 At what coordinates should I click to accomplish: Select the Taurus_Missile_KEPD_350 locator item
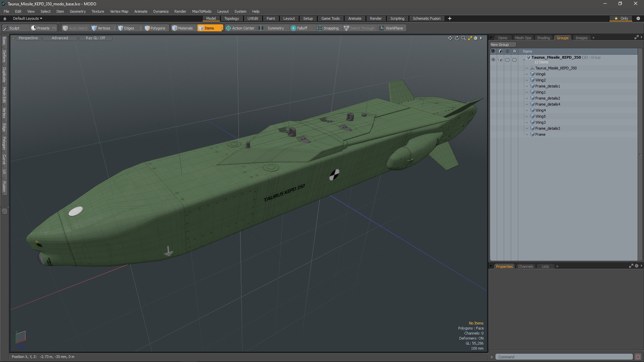556,68
